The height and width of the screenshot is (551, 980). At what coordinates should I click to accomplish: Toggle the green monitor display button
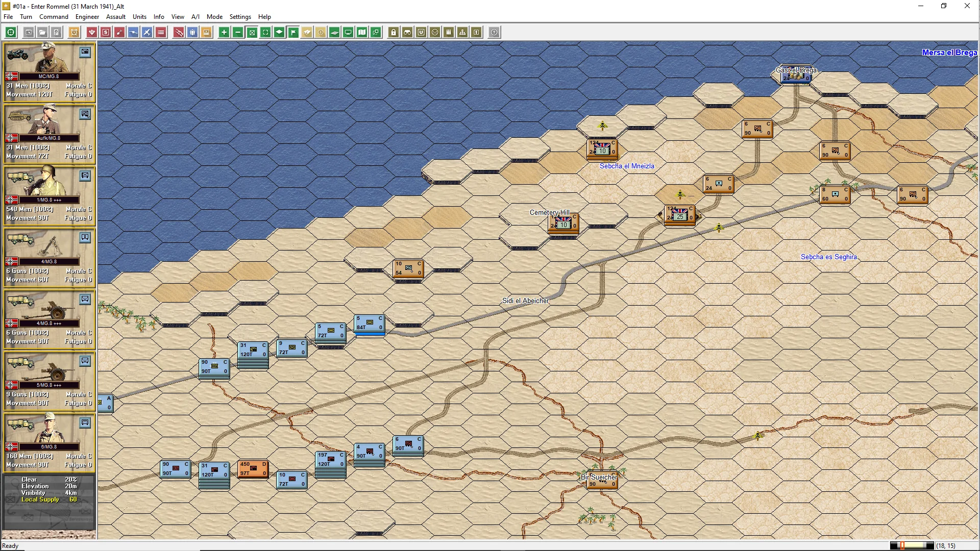348,32
